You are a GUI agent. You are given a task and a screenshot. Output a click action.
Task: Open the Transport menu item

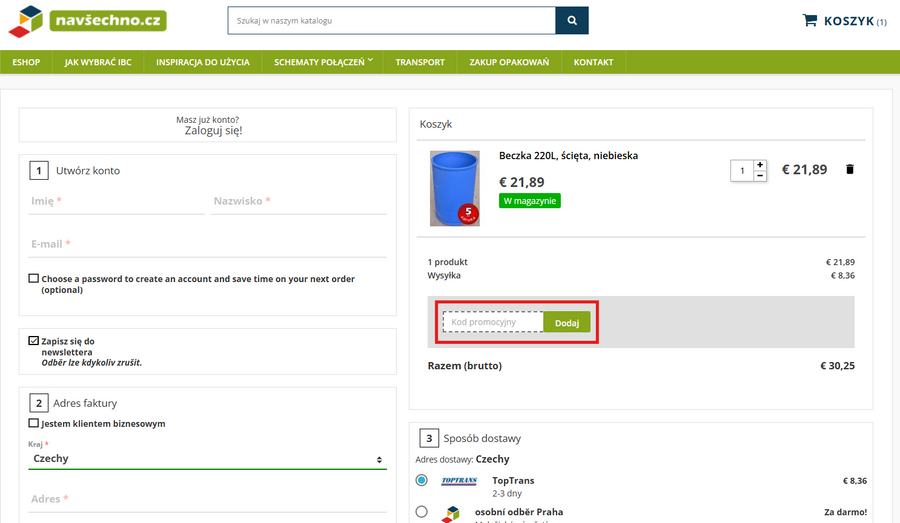[x=420, y=62]
